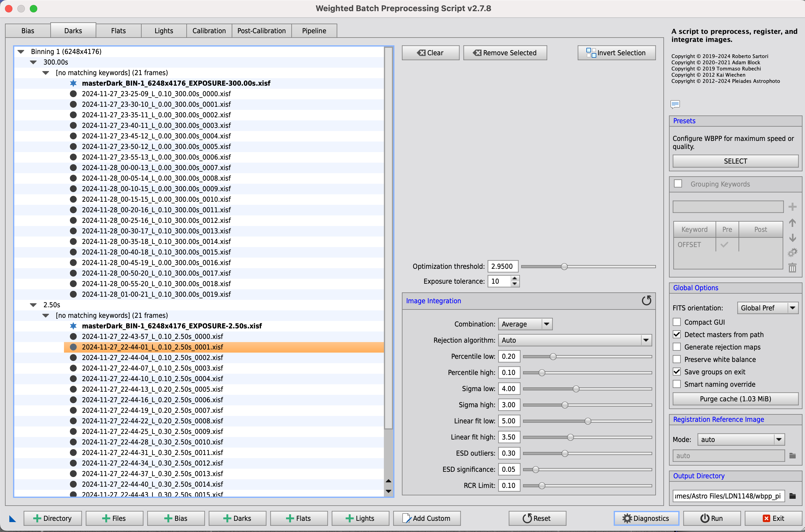Click the keyword settings gear icon
The height and width of the screenshot is (532, 805).
click(x=793, y=252)
